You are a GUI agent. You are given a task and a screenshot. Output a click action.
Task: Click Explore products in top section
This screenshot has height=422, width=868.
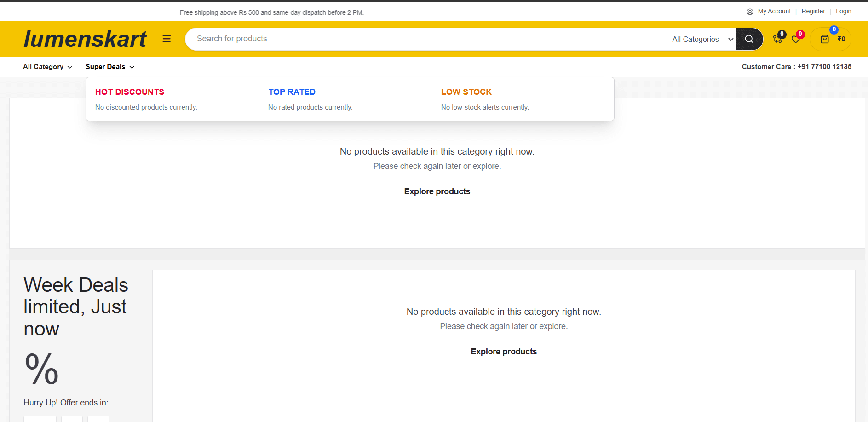pyautogui.click(x=437, y=191)
